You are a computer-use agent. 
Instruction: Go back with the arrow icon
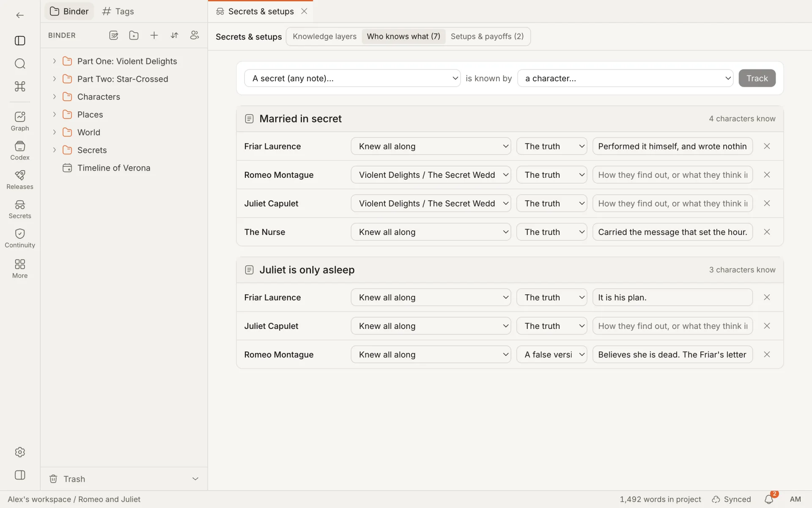(x=20, y=15)
